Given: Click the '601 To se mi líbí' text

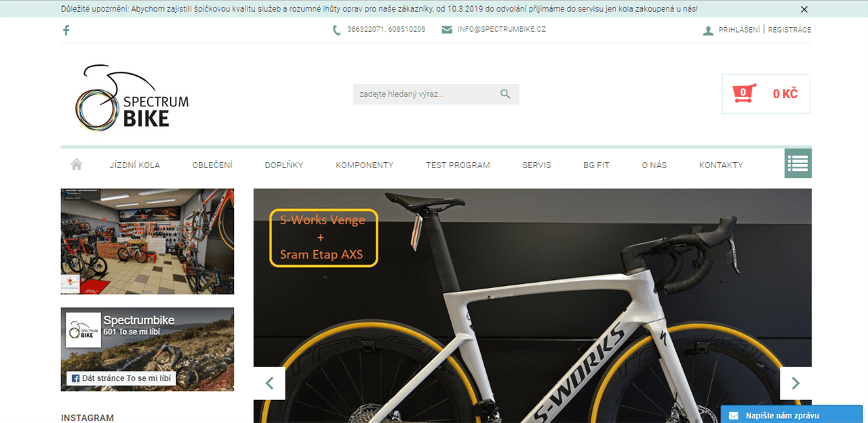Looking at the screenshot, I should (132, 331).
